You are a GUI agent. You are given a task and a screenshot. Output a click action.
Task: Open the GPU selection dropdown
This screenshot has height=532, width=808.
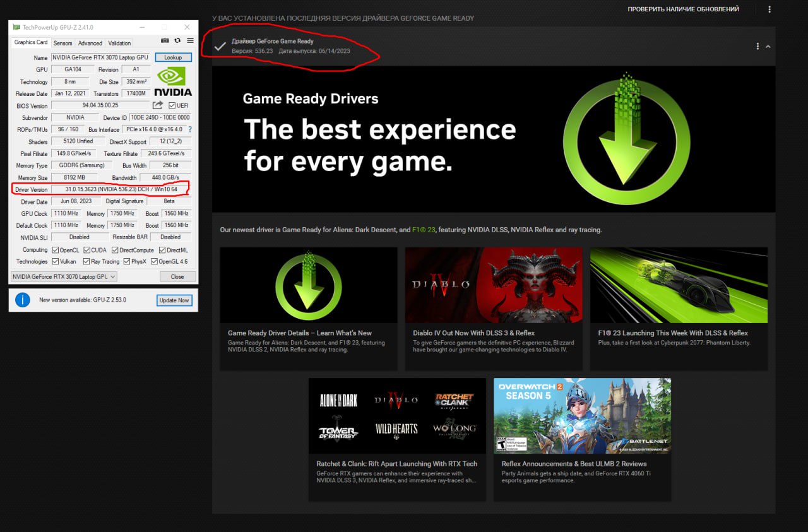point(64,276)
